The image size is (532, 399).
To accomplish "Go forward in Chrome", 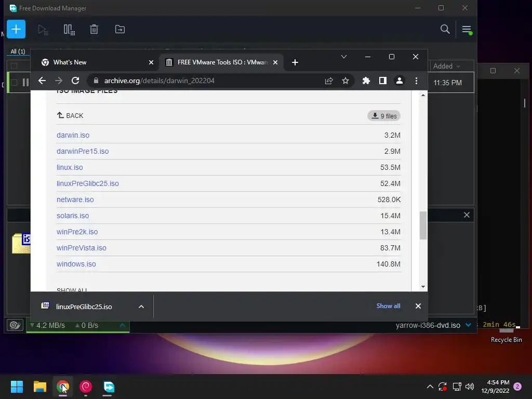I will coord(59,81).
